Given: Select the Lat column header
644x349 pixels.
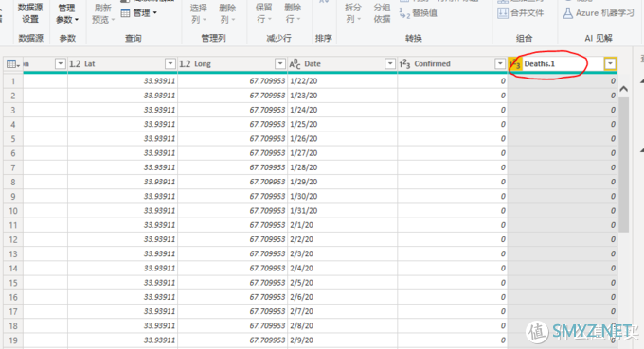Looking at the screenshot, I should [x=122, y=64].
